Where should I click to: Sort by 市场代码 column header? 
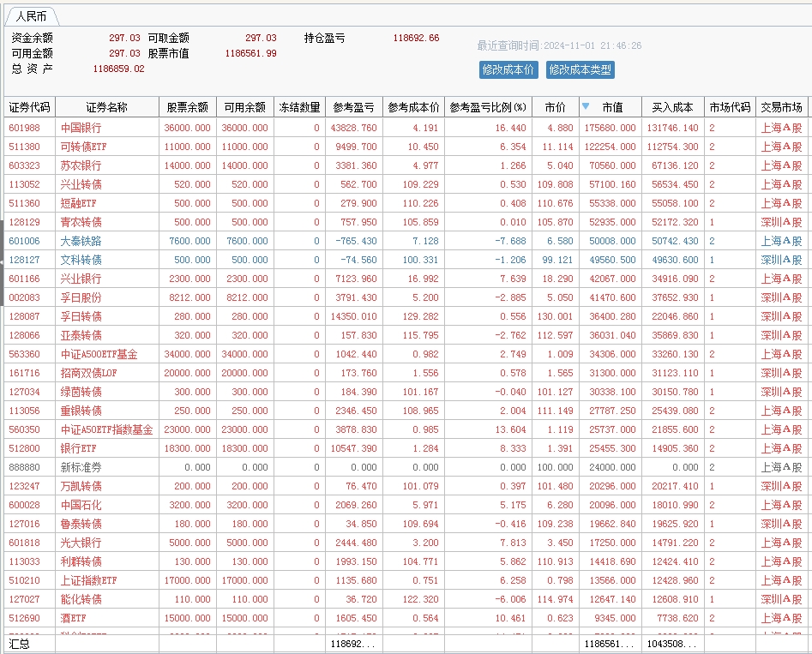(730, 107)
